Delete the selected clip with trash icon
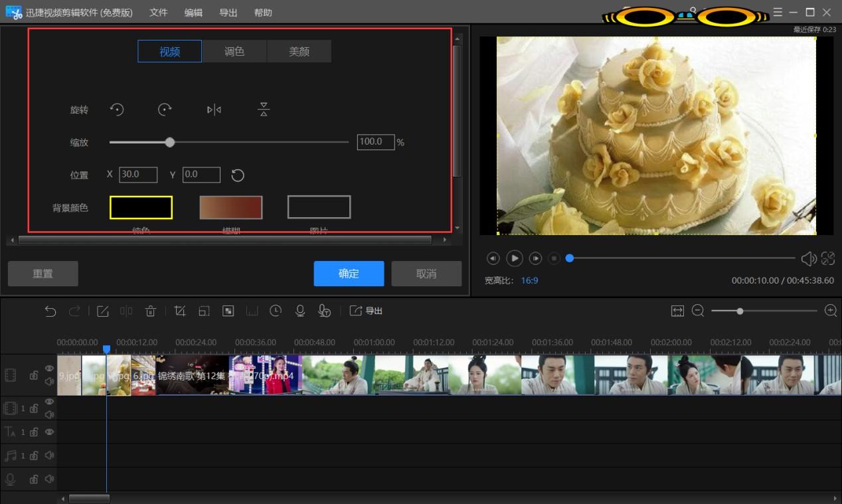 151,311
